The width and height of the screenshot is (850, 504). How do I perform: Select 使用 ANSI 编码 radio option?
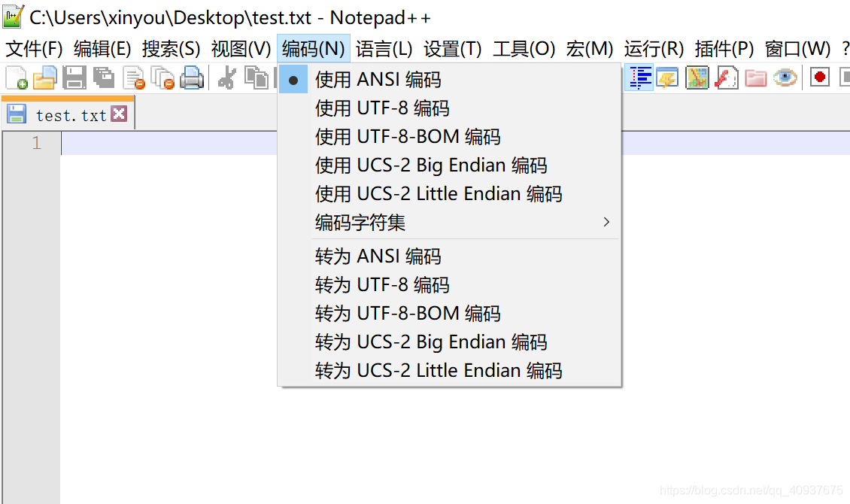tap(449, 80)
